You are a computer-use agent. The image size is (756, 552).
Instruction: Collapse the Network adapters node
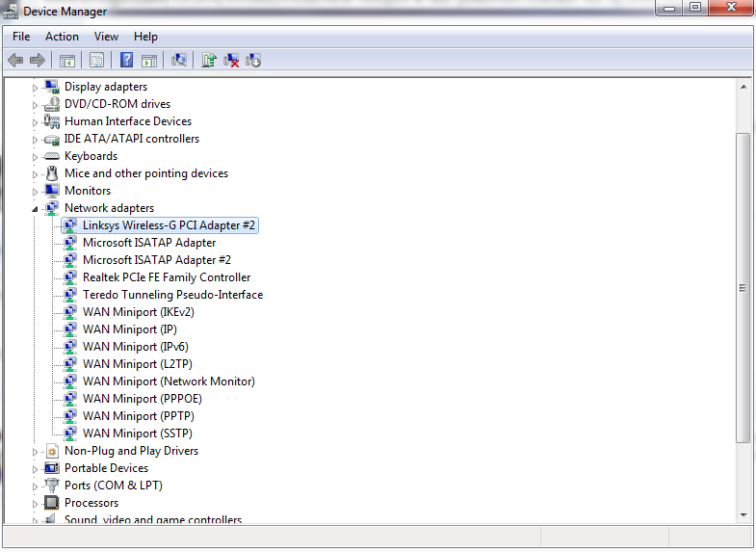(x=35, y=209)
